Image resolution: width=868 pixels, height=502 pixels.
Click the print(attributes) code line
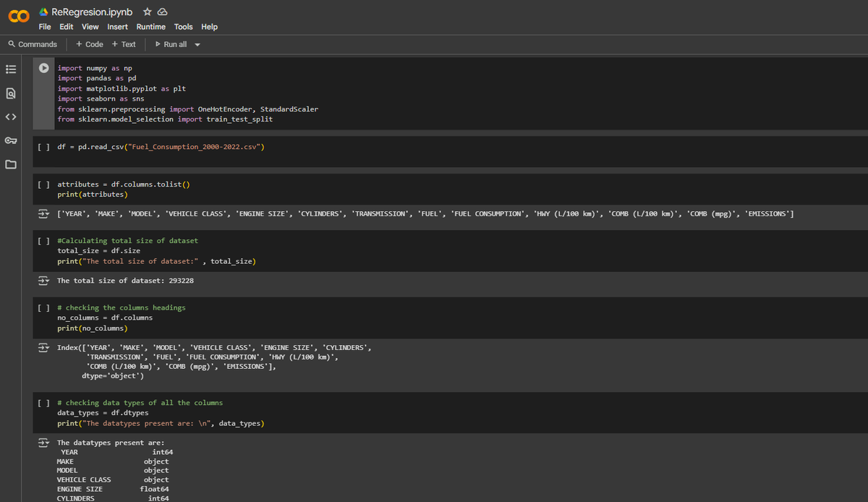click(x=93, y=195)
